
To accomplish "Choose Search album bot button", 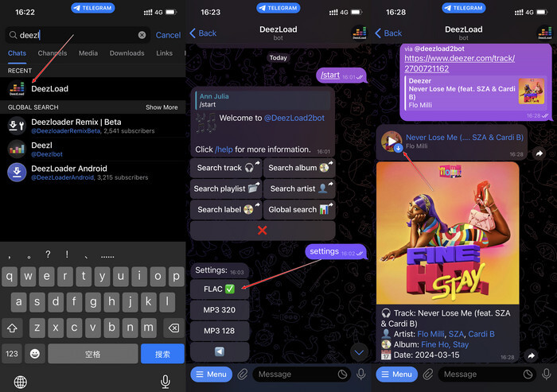I will point(299,168).
